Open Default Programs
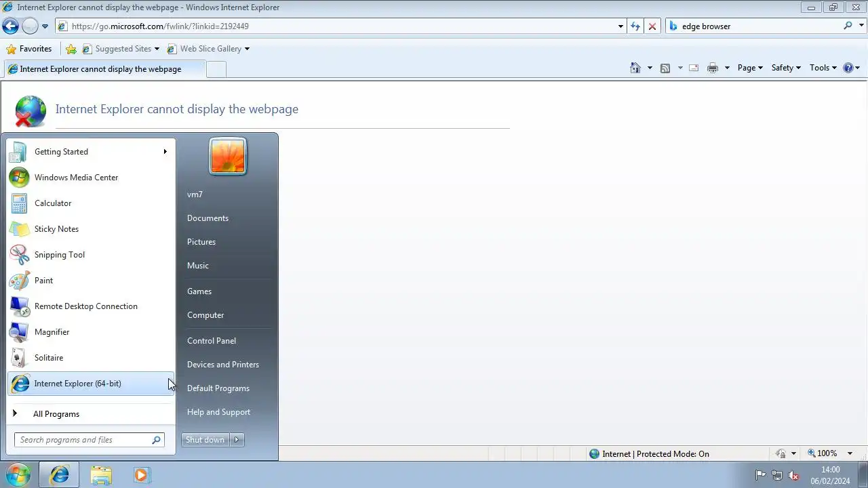 226,388
